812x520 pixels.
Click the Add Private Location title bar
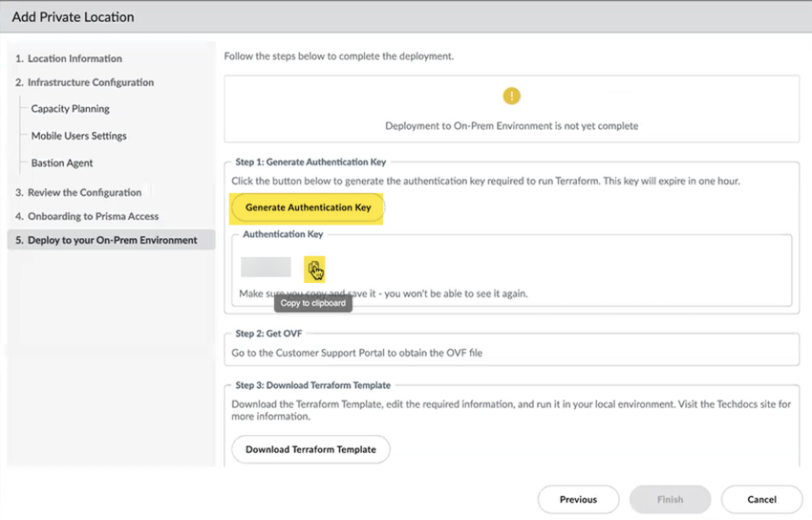click(x=74, y=17)
